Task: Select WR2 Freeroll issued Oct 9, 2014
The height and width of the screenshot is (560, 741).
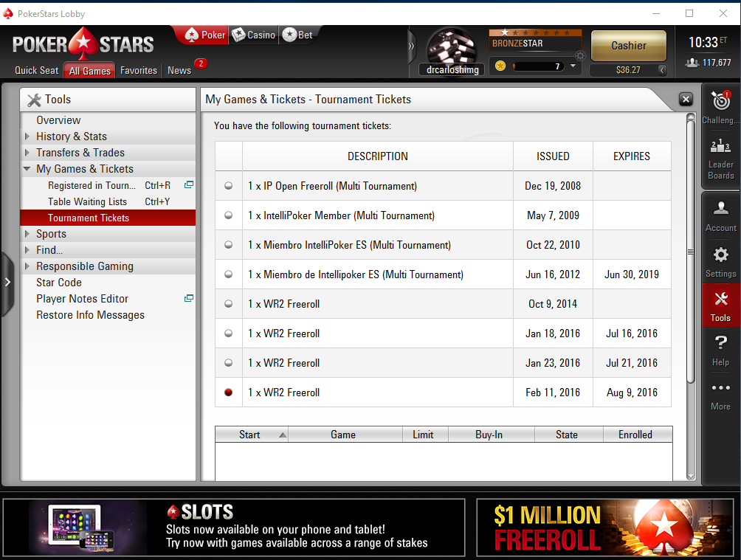Action: pyautogui.click(x=228, y=304)
